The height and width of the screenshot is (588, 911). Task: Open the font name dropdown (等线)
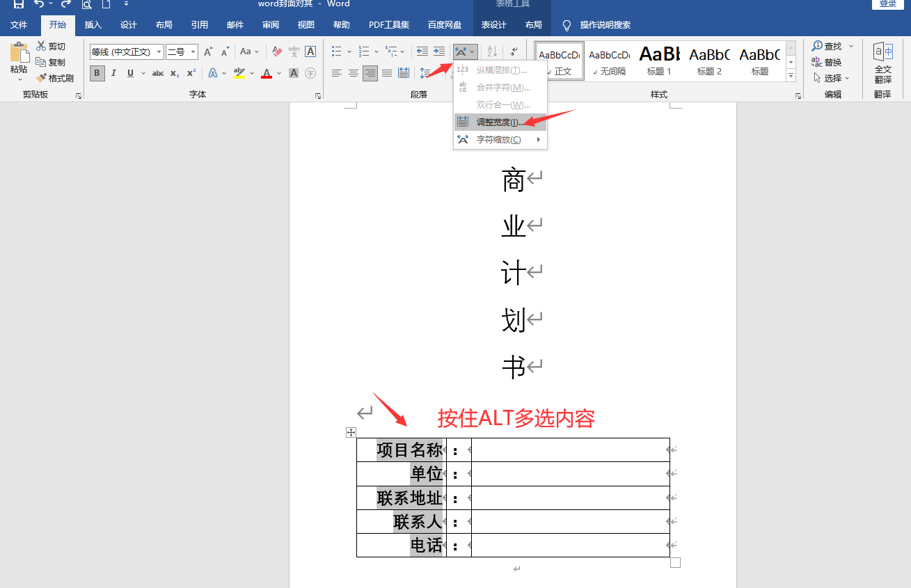pyautogui.click(x=159, y=51)
